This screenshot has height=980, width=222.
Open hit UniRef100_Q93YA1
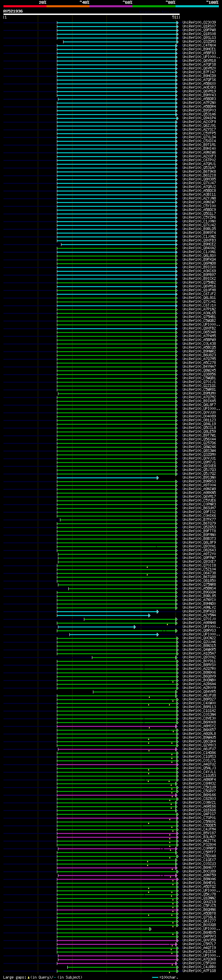(x=199, y=546)
